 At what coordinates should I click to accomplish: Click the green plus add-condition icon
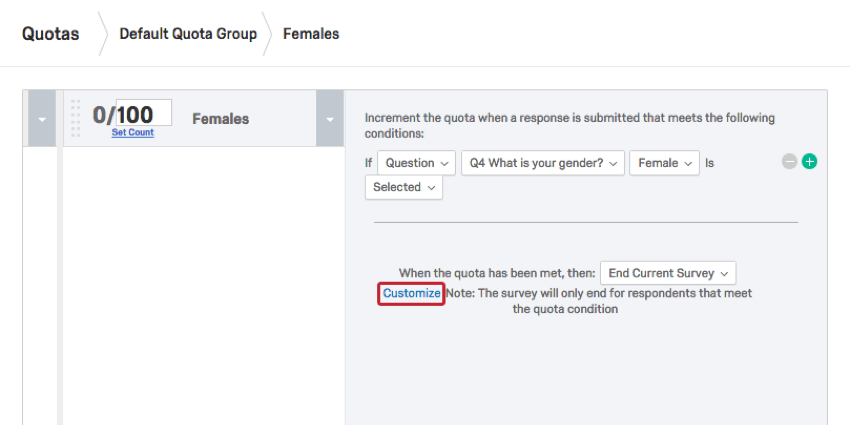809,162
